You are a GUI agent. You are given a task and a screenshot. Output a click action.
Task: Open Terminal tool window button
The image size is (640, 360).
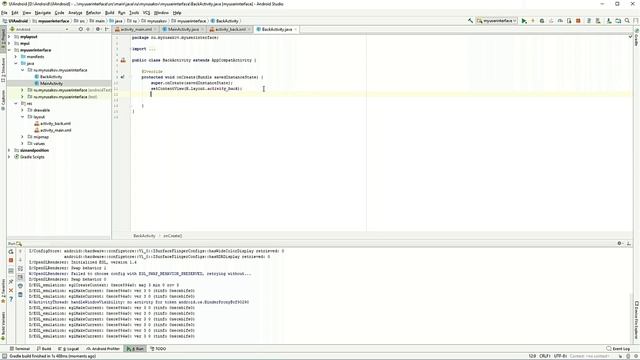pyautogui.click(x=20, y=349)
